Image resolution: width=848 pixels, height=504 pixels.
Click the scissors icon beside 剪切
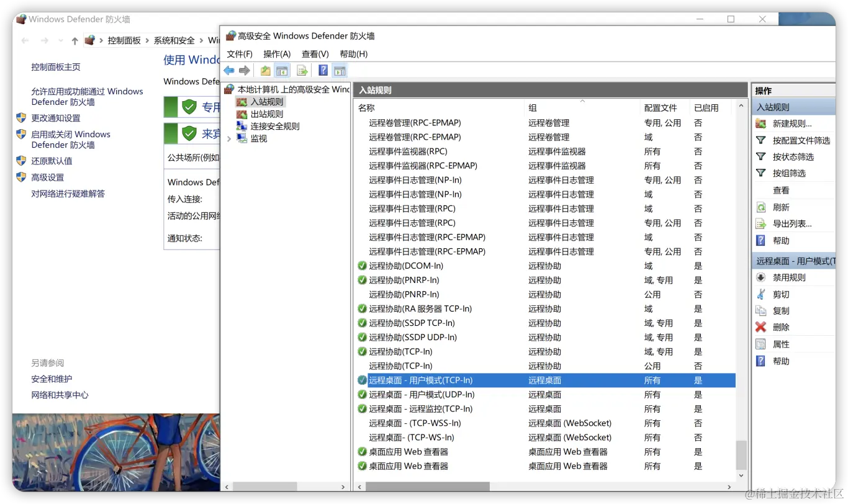point(761,294)
